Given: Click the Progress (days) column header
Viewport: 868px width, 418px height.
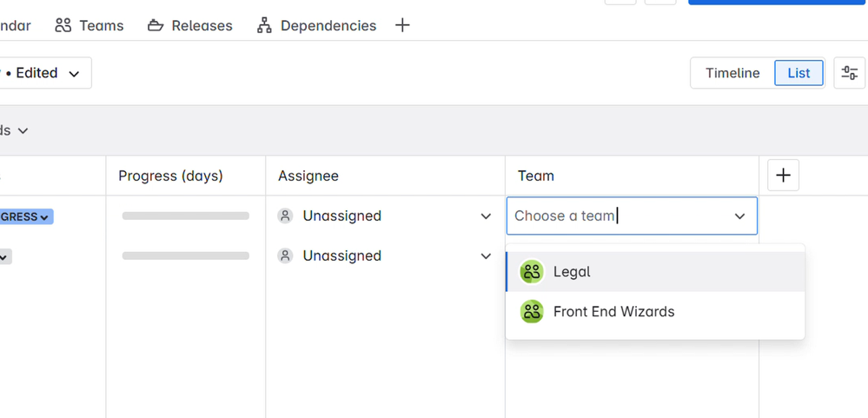Looking at the screenshot, I should click(x=170, y=176).
